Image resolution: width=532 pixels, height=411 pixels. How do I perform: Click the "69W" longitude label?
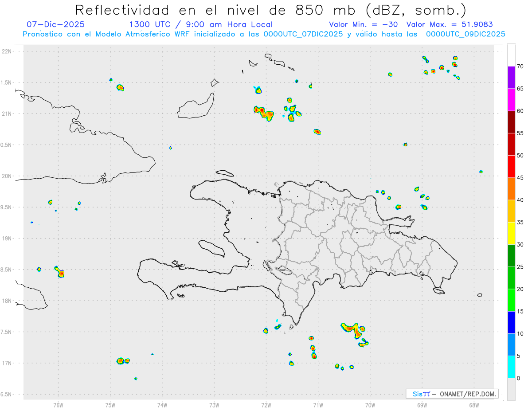pos(422,405)
